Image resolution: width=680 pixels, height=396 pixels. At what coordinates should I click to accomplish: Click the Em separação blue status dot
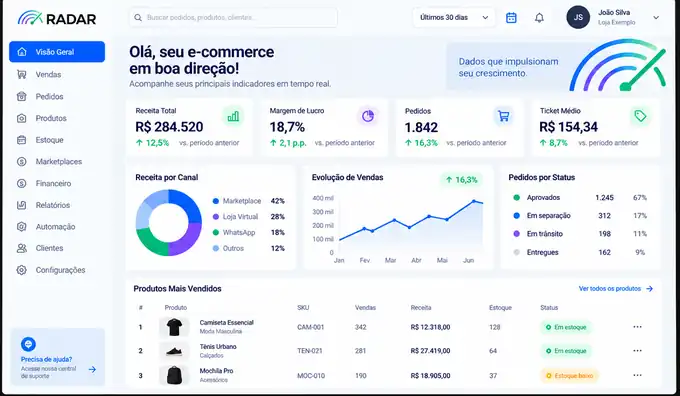(x=517, y=216)
